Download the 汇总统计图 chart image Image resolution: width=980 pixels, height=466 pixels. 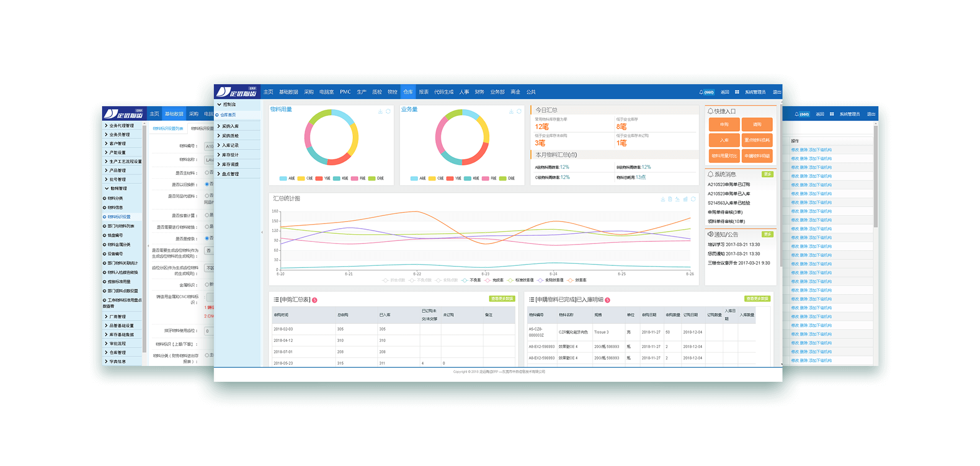[663, 199]
